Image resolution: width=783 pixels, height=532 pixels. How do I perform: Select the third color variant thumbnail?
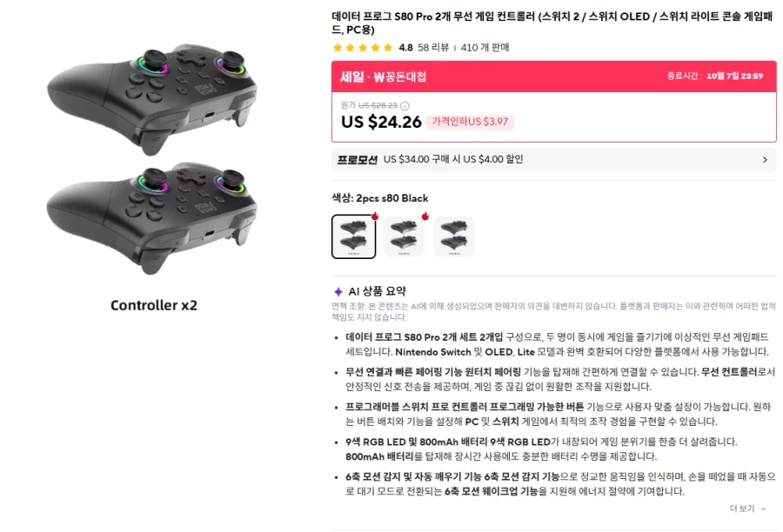click(454, 236)
